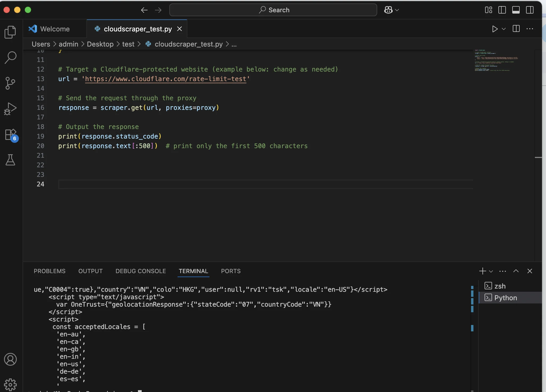Image resolution: width=546 pixels, height=392 pixels.
Task: Click line number 13 in gutter
Action: (x=40, y=79)
